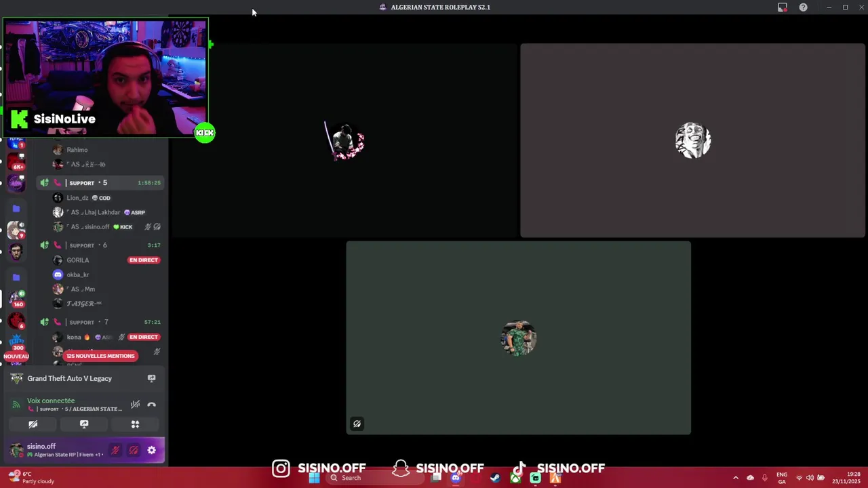
Task: Disconnect from the voice channel
Action: [151, 405]
